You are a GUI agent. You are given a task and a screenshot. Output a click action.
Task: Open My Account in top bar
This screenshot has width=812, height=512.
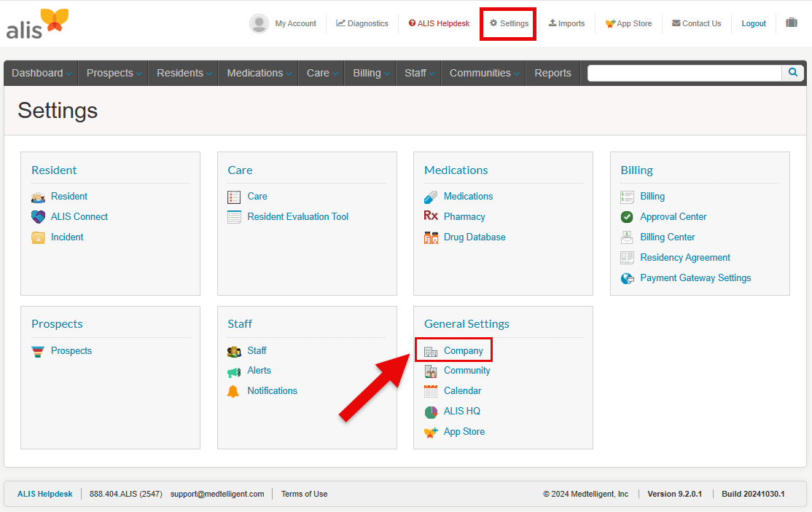(295, 23)
